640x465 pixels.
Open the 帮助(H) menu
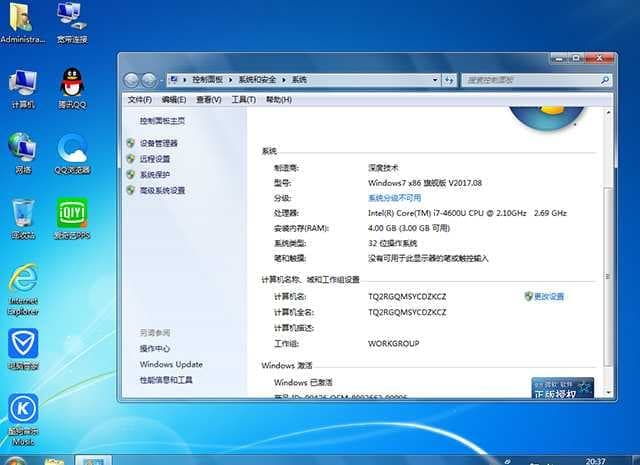point(279,100)
